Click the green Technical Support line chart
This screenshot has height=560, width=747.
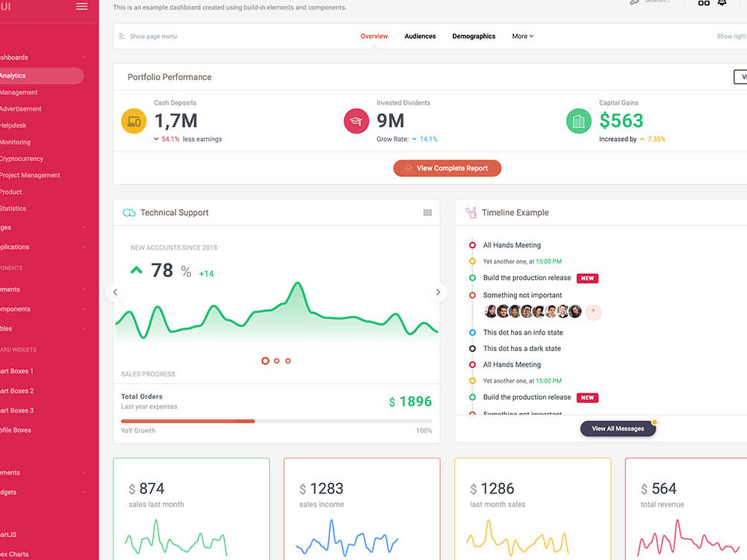click(x=276, y=312)
